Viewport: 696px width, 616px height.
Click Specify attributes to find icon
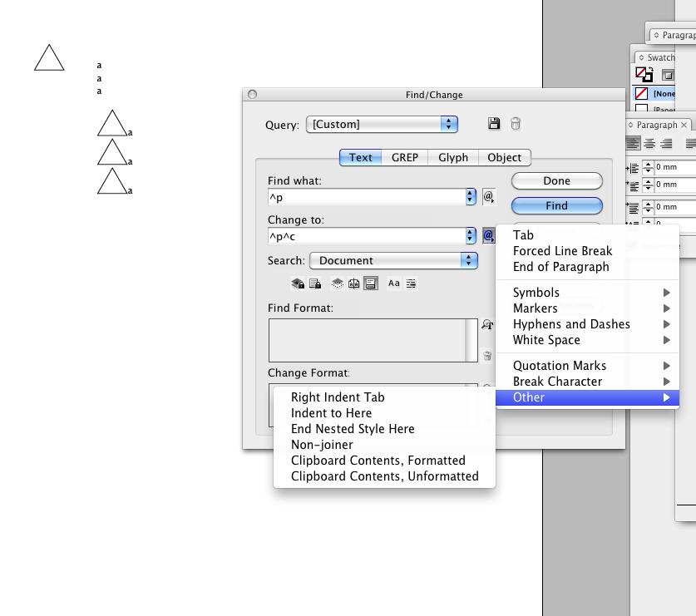click(x=487, y=324)
